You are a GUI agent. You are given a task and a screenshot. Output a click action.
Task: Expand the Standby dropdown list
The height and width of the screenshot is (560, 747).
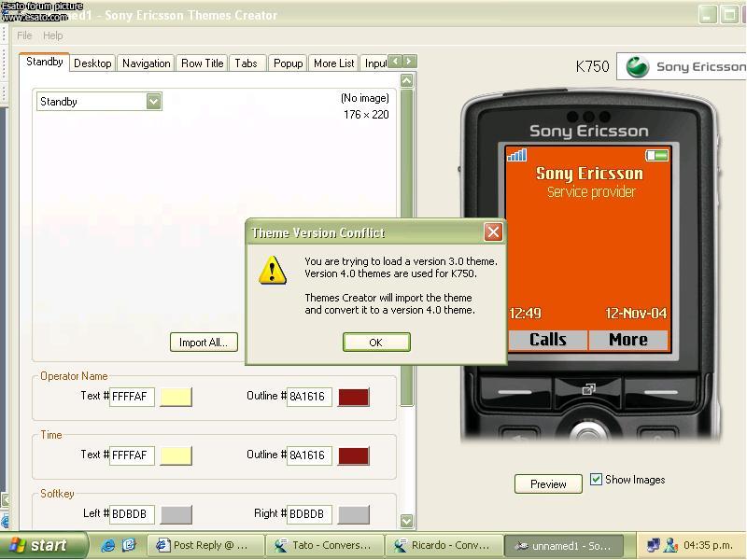pos(153,101)
